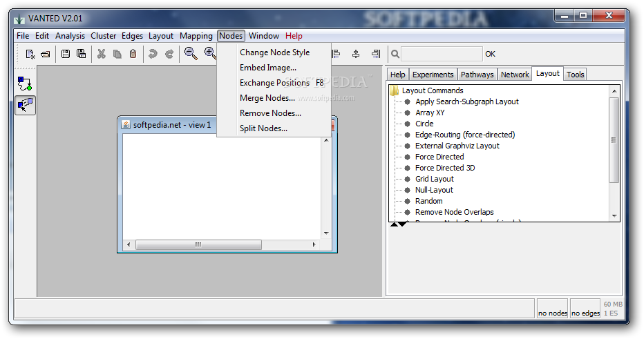
Task: Select Exchange Positions menu entry
Action: click(274, 83)
